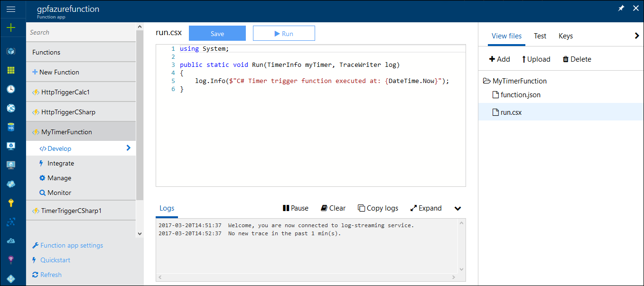Click the blue Save button
Screen dimensions: 644x286
click(217, 33)
